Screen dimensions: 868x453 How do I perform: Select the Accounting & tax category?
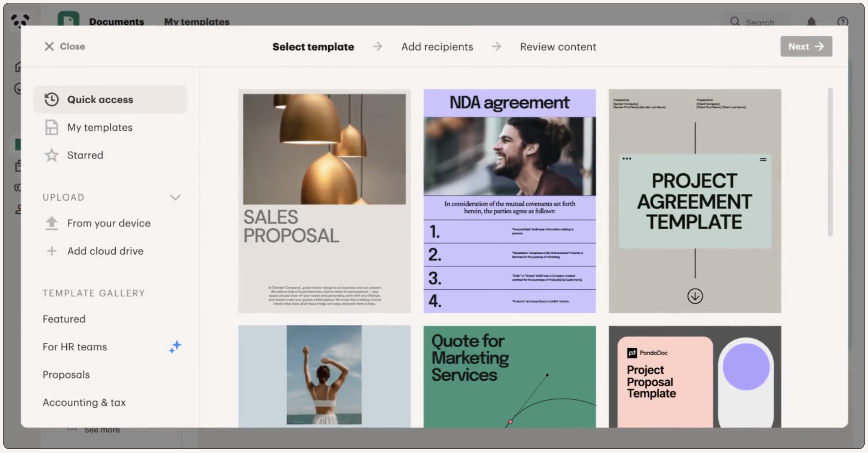[84, 402]
